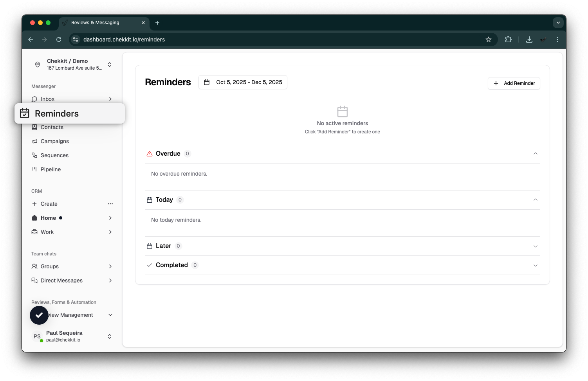Viewport: 588px width, 381px height.
Task: Click the Work inbox tray icon
Action: pyautogui.click(x=34, y=232)
